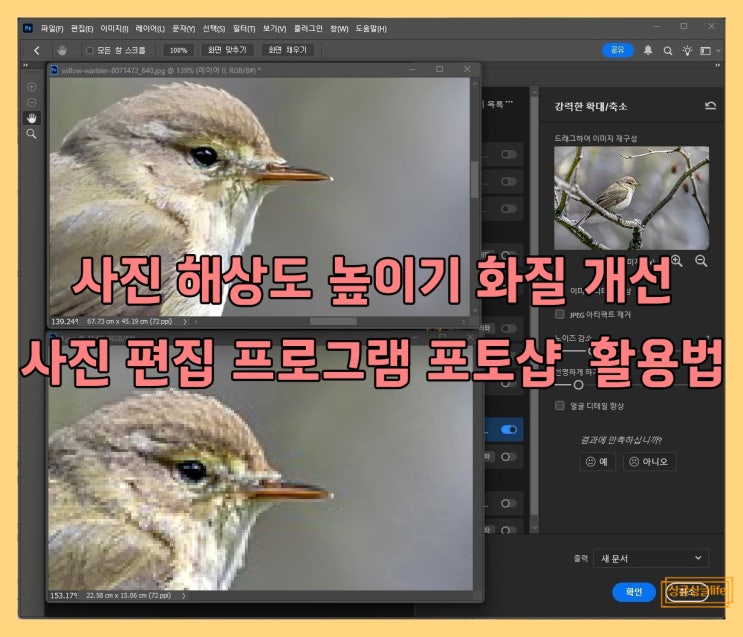Click the back arrow in options bar

coord(36,50)
